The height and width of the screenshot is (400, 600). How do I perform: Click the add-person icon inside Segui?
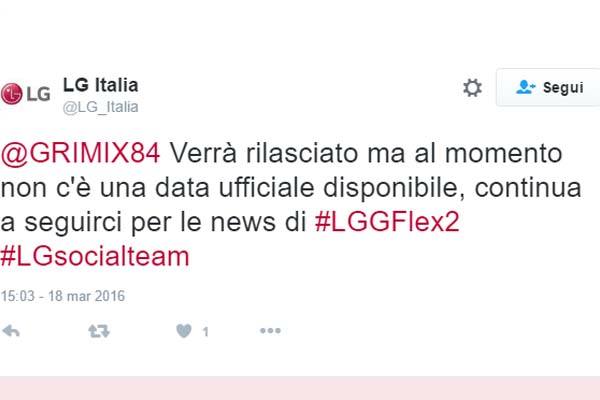[x=525, y=87]
